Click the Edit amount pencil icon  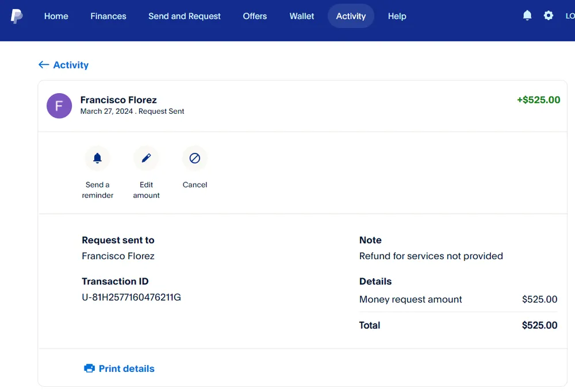point(146,158)
